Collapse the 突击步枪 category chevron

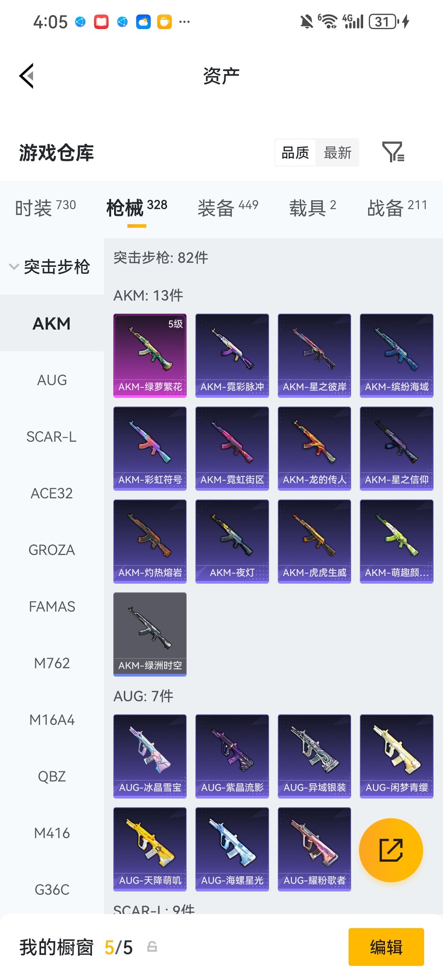(x=14, y=267)
